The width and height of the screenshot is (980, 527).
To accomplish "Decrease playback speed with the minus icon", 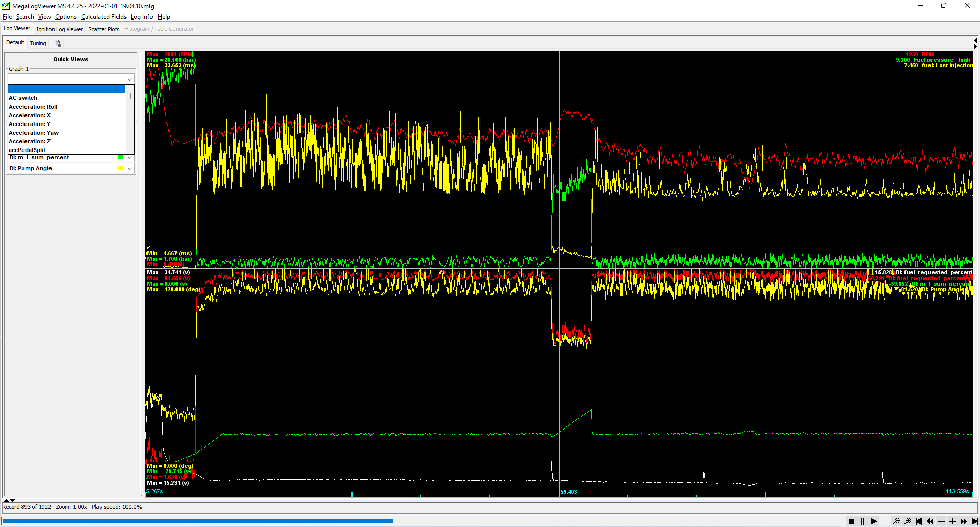I will coord(941,521).
